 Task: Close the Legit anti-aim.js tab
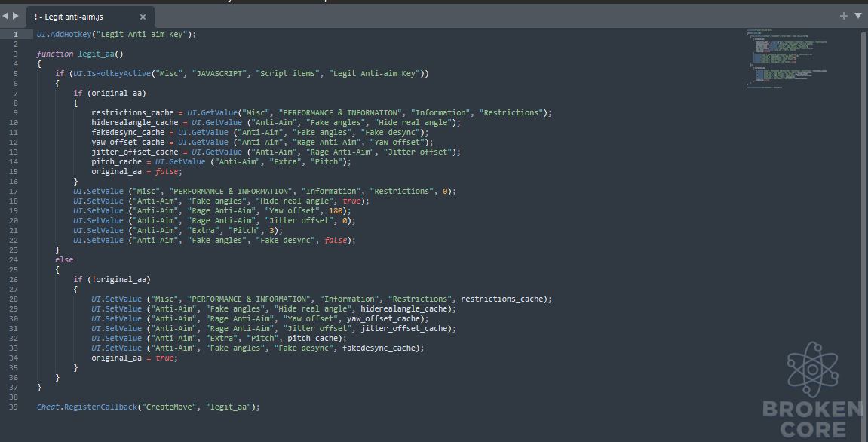click(x=143, y=17)
